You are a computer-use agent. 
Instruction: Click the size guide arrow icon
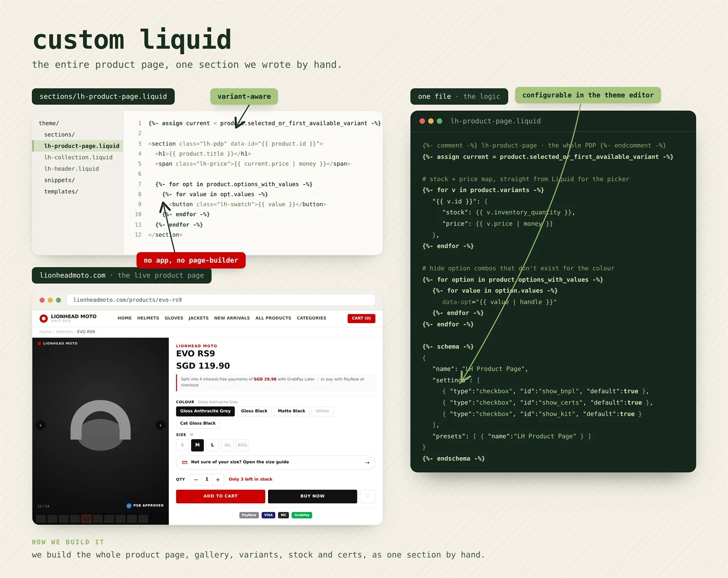(x=367, y=462)
